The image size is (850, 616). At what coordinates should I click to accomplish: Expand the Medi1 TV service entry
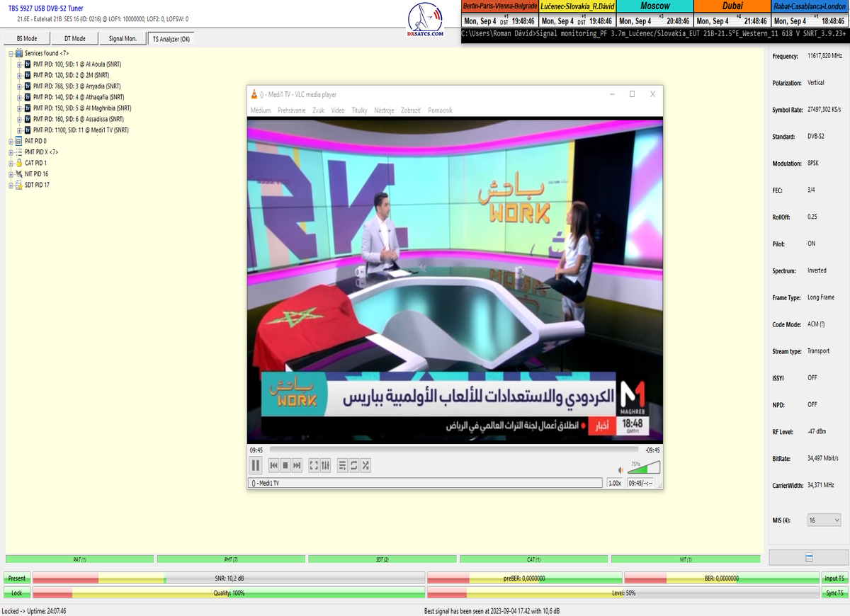click(19, 130)
